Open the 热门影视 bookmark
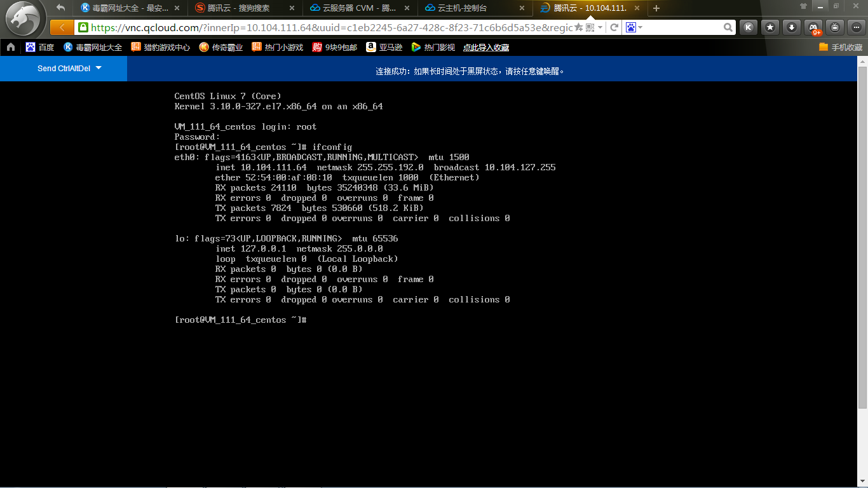The image size is (868, 488). [x=433, y=47]
